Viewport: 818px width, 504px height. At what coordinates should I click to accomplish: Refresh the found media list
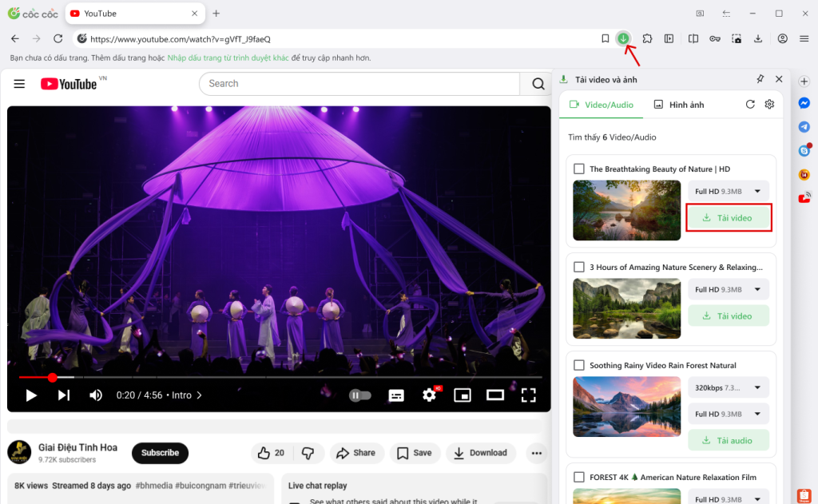pos(750,105)
